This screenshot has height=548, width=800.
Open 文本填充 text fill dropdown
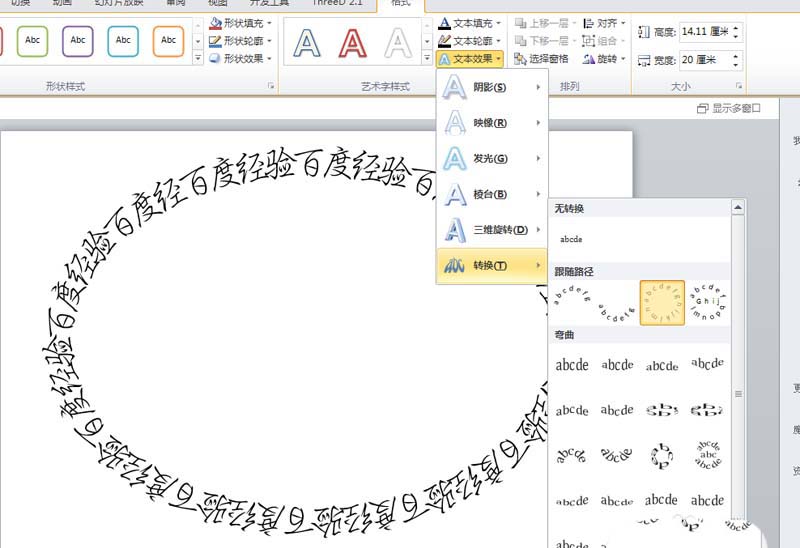tap(470, 23)
